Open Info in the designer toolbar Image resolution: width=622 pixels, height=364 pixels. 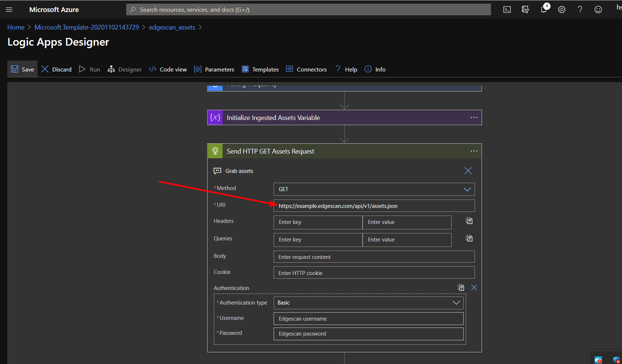pyautogui.click(x=375, y=69)
